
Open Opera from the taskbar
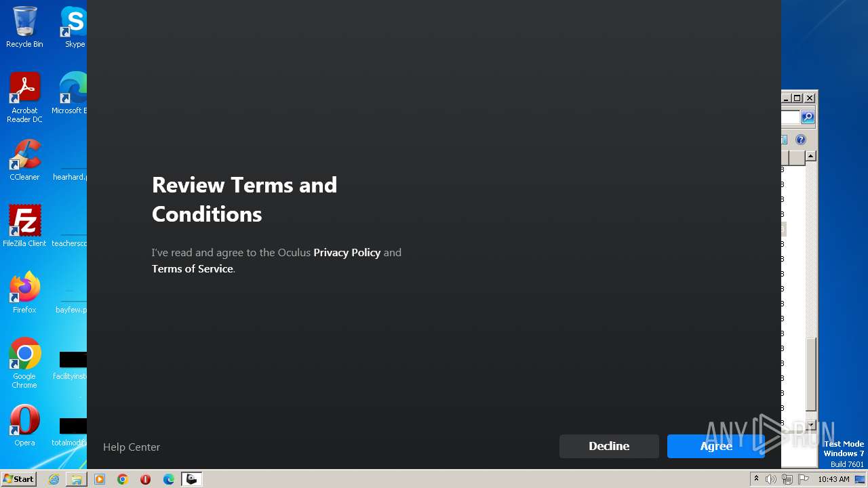pyautogui.click(x=145, y=479)
